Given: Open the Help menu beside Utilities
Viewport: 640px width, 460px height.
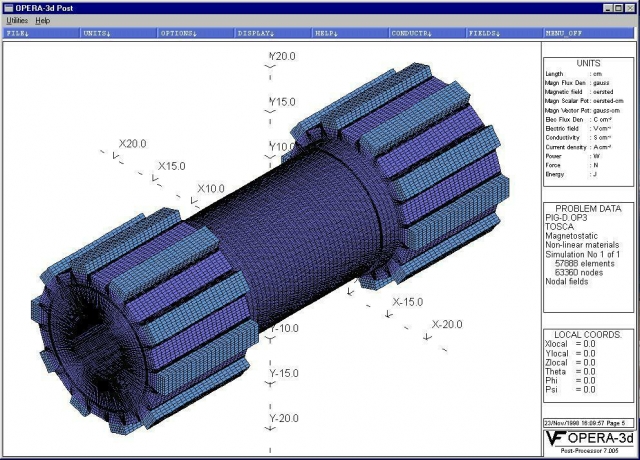Looking at the screenshot, I should click(x=42, y=20).
